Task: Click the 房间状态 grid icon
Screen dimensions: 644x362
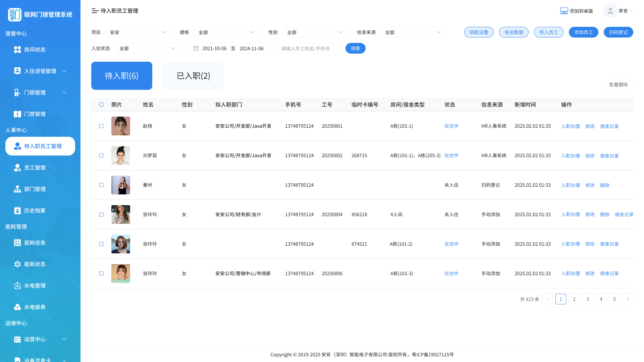Action: click(x=17, y=50)
